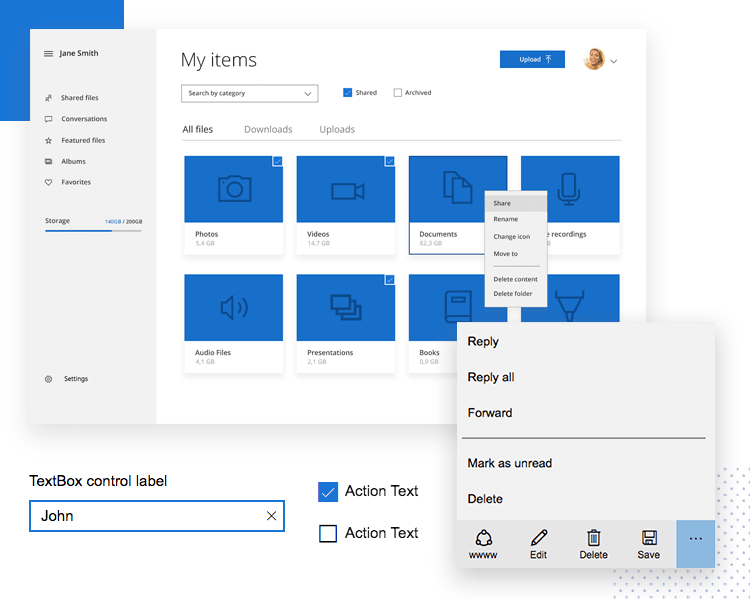Check the Archived filter checkbox

click(x=397, y=93)
